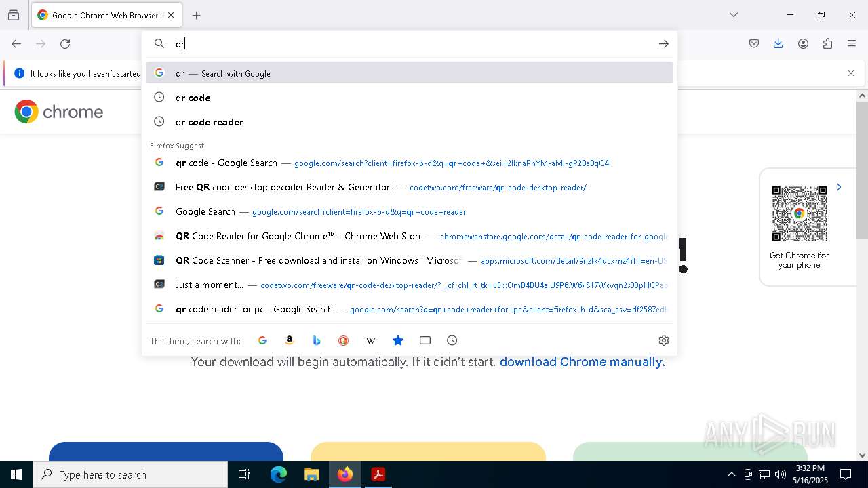Screen dimensions: 868x488
Task: Click the taskbar search box
Action: 130,474
